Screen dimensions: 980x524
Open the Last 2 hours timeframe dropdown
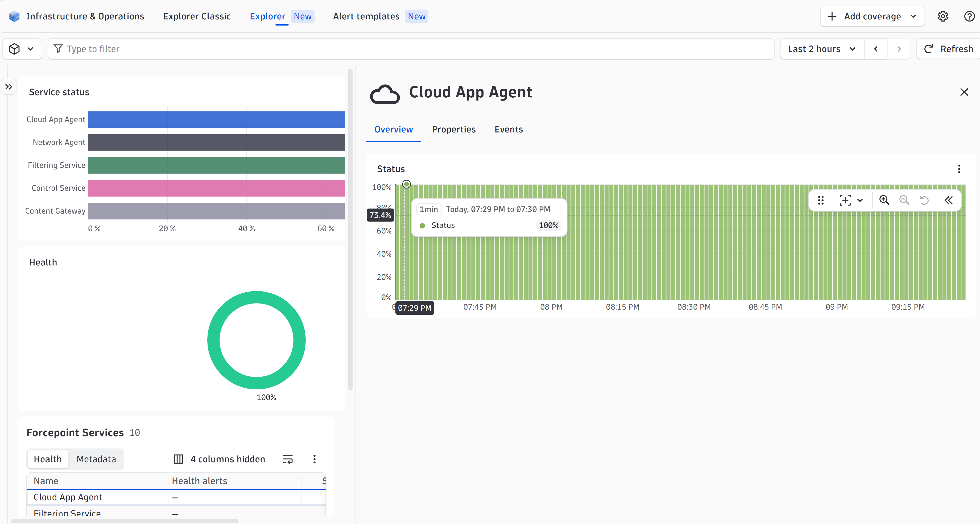click(x=822, y=49)
